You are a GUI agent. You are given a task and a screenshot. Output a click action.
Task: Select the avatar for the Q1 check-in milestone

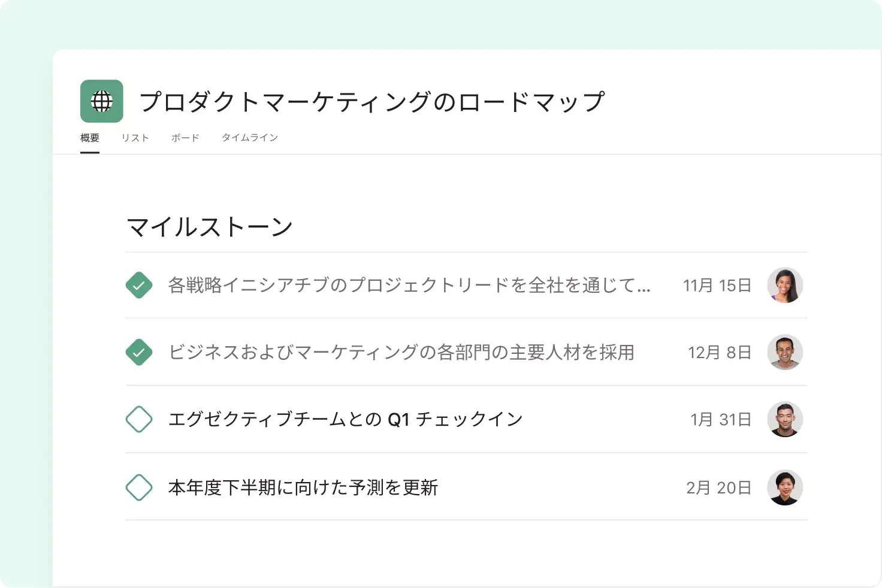(785, 420)
